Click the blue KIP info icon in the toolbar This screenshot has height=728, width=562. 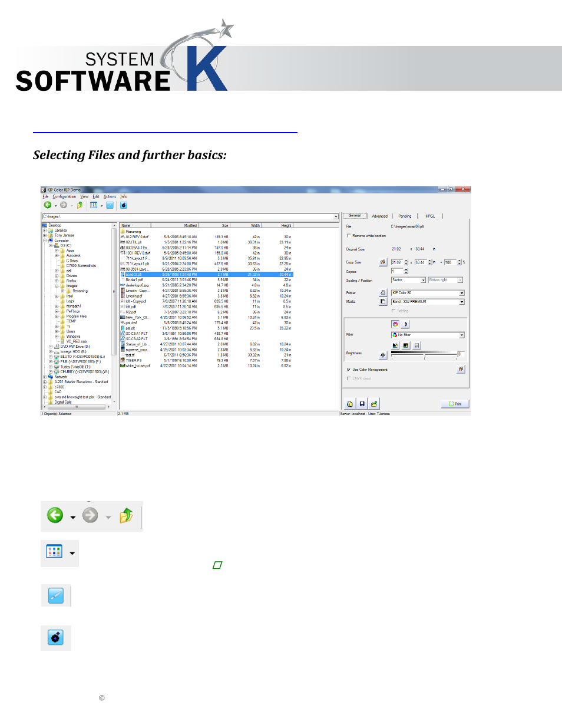pos(124,205)
